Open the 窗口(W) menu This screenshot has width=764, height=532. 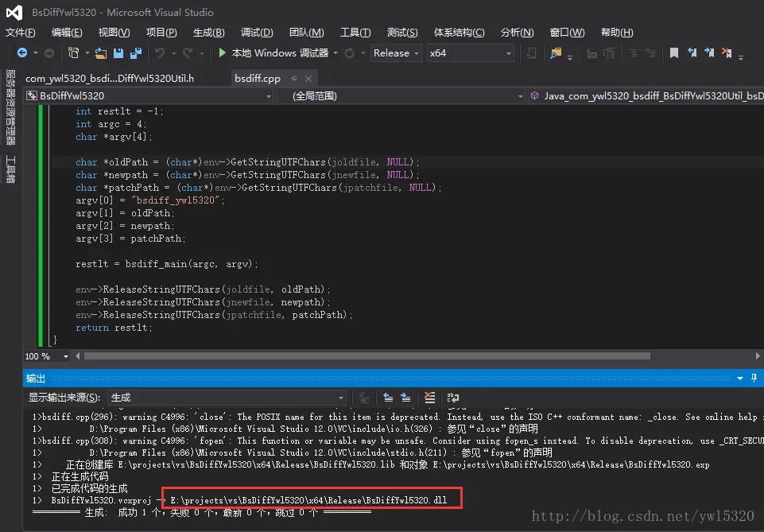[x=567, y=33]
